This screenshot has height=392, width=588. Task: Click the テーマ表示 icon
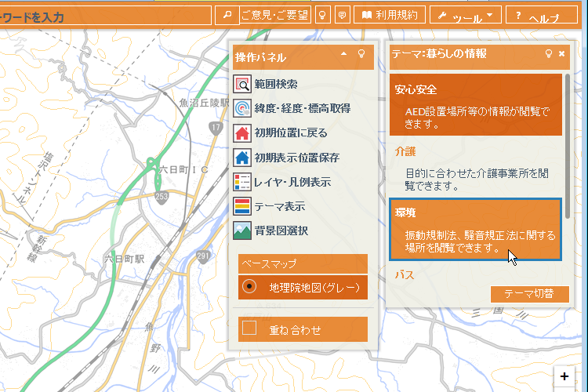[x=242, y=207]
